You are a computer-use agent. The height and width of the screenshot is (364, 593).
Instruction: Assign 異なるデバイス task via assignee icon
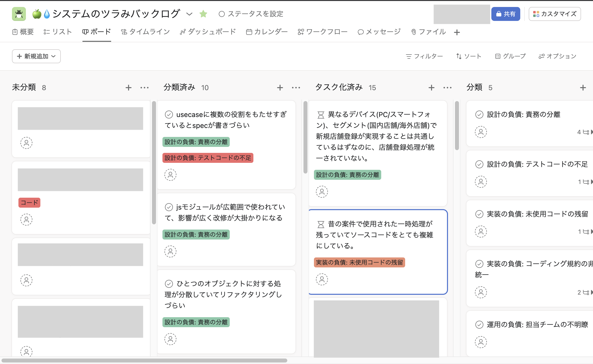pos(322,192)
